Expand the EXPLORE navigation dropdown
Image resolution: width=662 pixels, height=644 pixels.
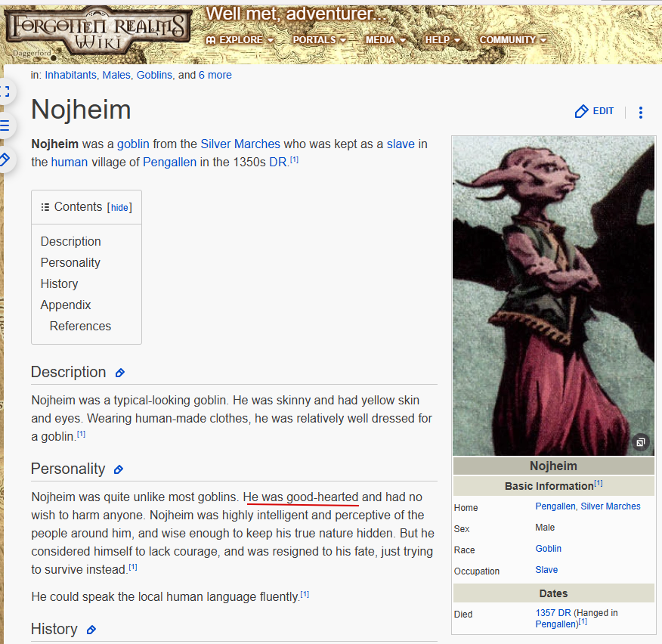click(240, 40)
